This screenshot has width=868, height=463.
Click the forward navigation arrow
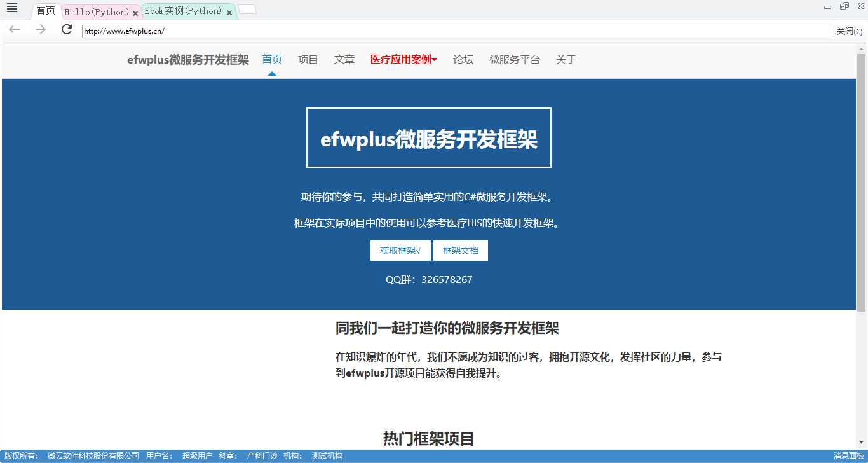(x=39, y=30)
